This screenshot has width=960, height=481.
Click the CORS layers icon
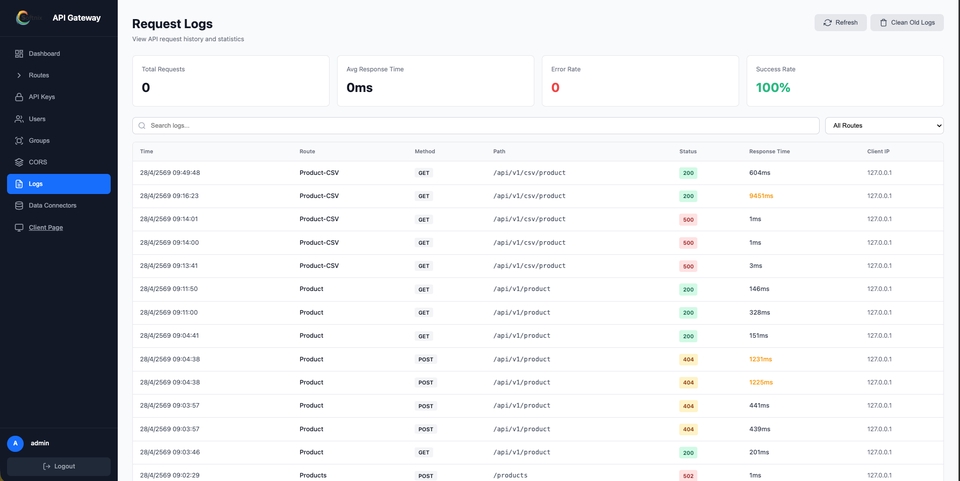(19, 162)
